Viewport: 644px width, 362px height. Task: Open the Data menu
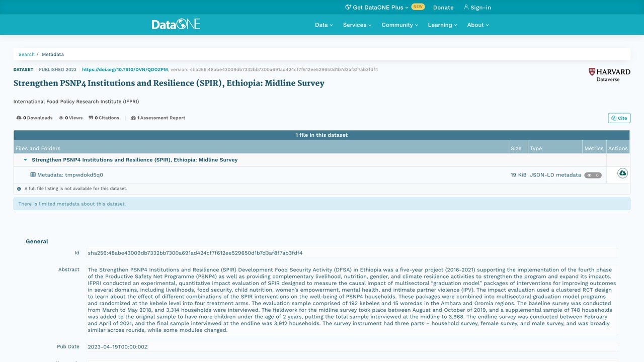pos(324,25)
